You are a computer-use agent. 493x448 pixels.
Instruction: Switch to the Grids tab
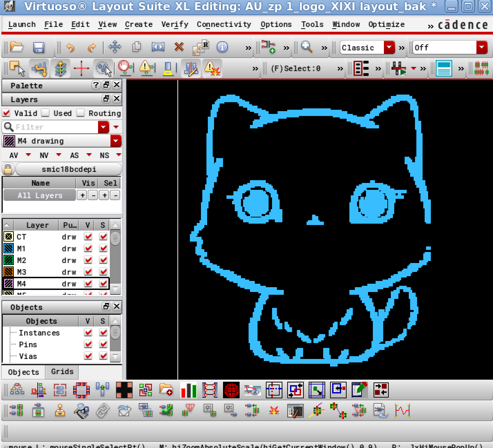tap(62, 372)
